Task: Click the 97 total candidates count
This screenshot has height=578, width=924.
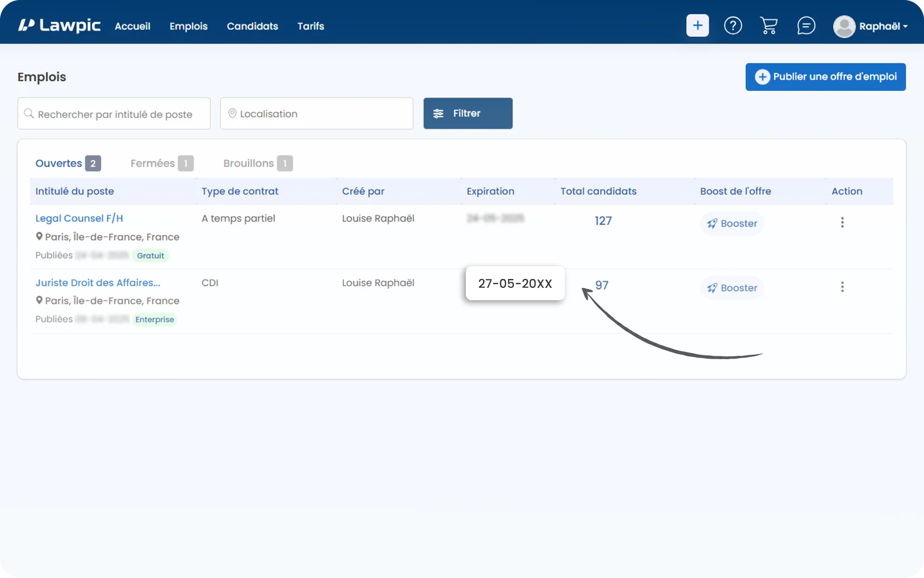Action: pyautogui.click(x=602, y=286)
